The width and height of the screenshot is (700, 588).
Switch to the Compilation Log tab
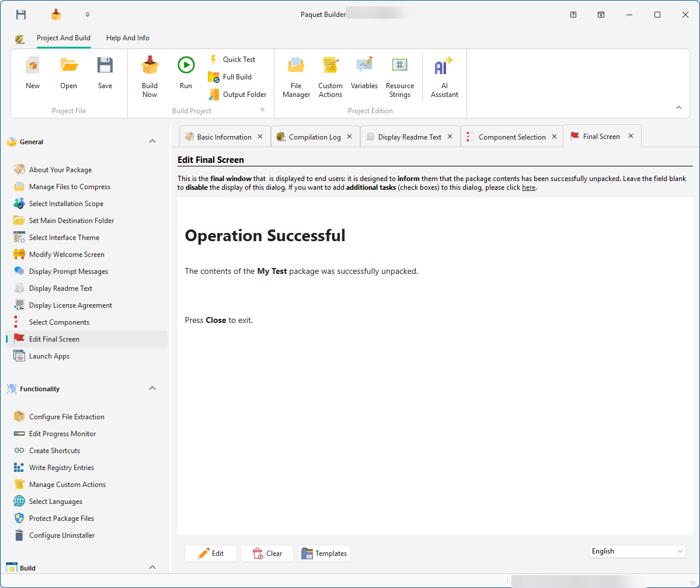pos(315,137)
